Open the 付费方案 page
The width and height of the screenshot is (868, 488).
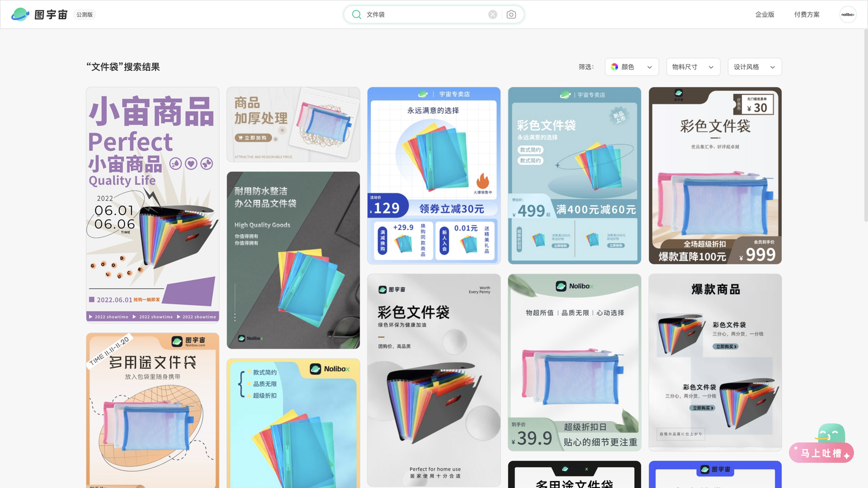tap(807, 14)
